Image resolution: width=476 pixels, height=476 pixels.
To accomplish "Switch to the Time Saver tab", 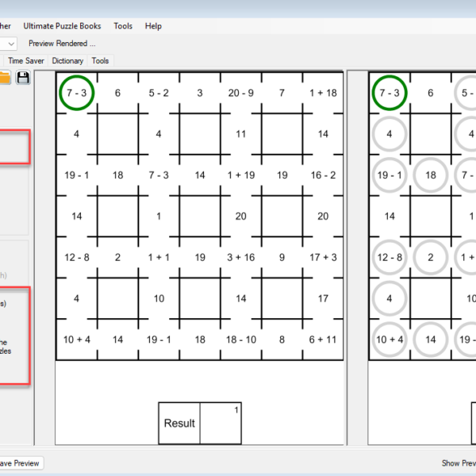I will tap(26, 60).
